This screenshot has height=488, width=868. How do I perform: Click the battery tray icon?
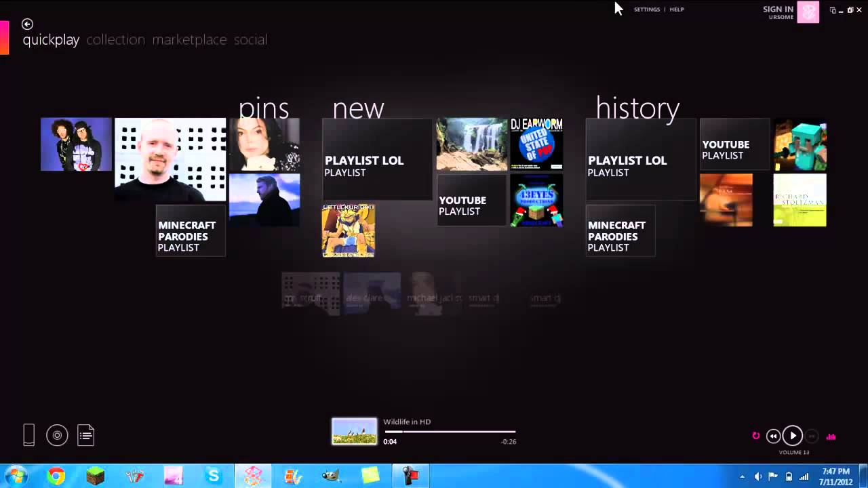click(x=789, y=476)
